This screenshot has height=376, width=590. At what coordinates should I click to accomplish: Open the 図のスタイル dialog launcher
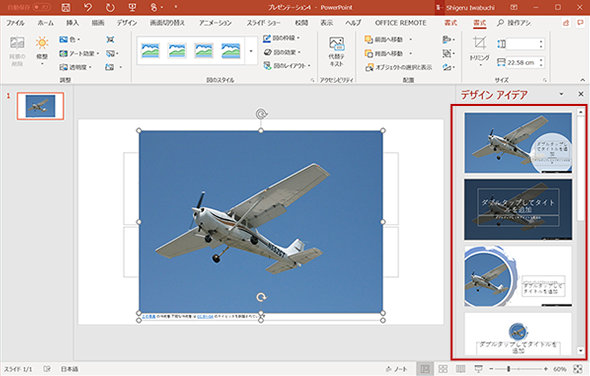click(312, 80)
